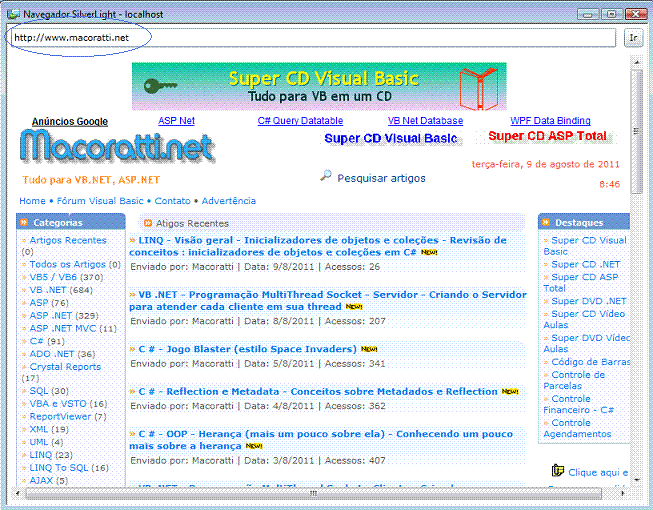Open Controle Agendamentos in Destaques
The width and height of the screenshot is (653, 510).
coord(577,428)
